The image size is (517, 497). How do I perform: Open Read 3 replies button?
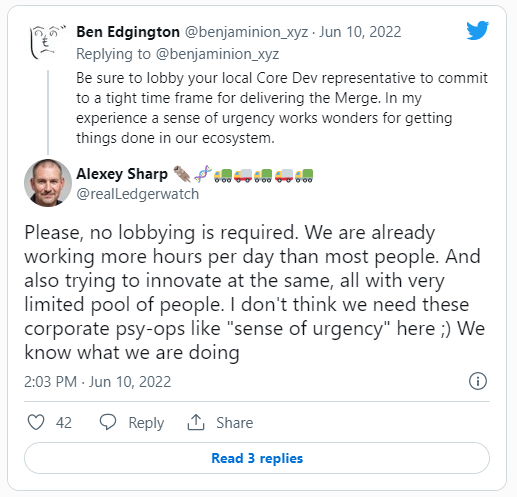point(257,458)
